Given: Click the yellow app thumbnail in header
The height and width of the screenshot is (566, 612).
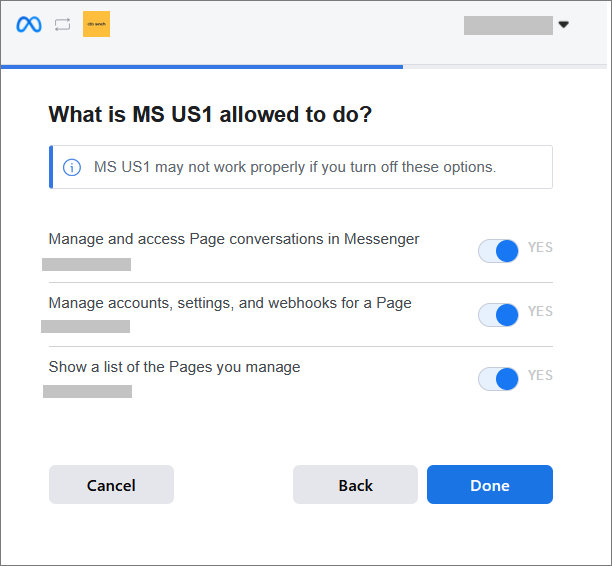Looking at the screenshot, I should pos(96,25).
